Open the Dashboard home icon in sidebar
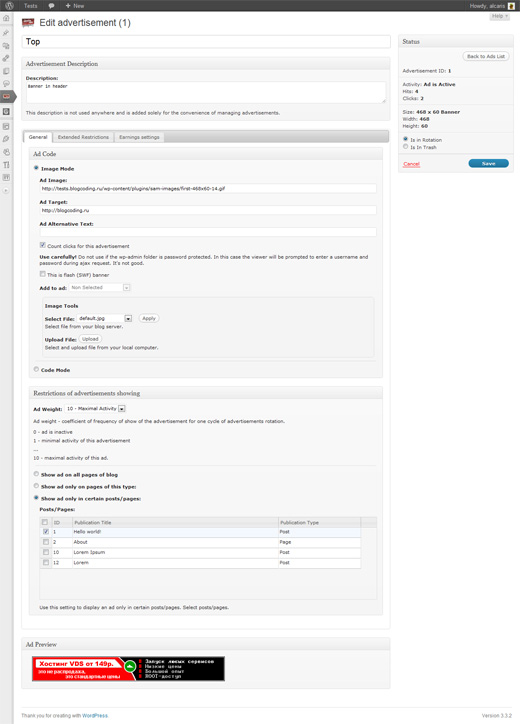The height and width of the screenshot is (724, 520). click(x=6, y=18)
